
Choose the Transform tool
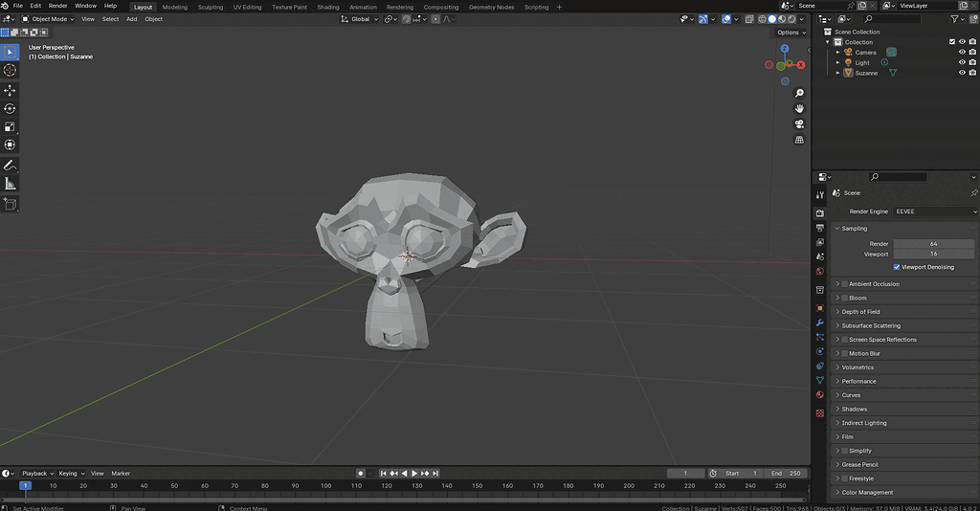[10, 144]
